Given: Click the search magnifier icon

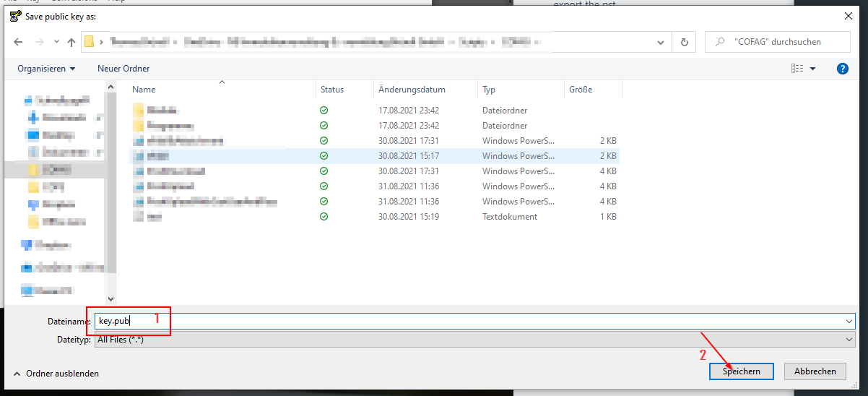Looking at the screenshot, I should (719, 42).
